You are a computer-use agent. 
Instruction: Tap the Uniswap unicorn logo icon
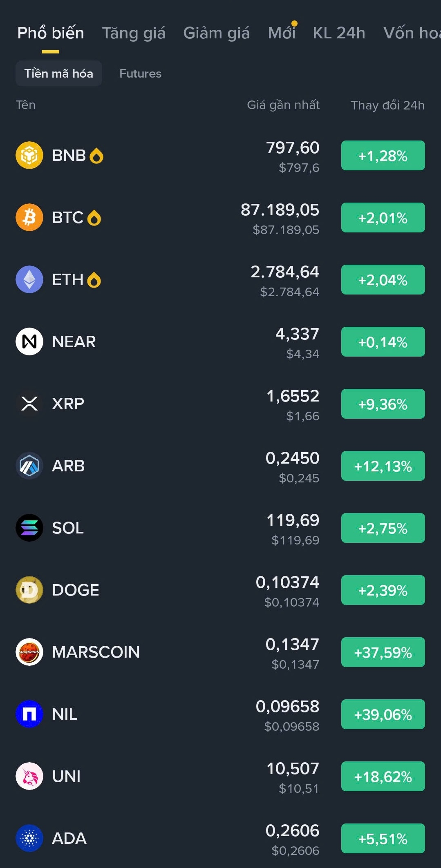(x=29, y=776)
